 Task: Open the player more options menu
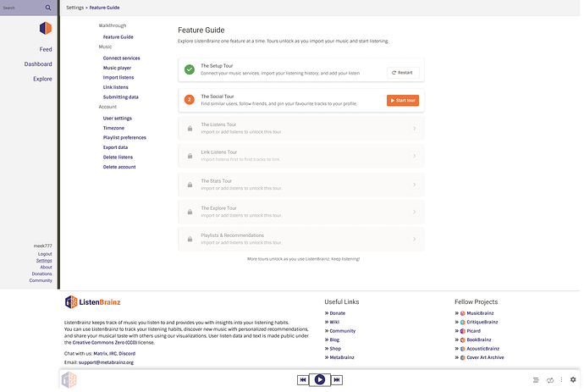click(x=561, y=379)
